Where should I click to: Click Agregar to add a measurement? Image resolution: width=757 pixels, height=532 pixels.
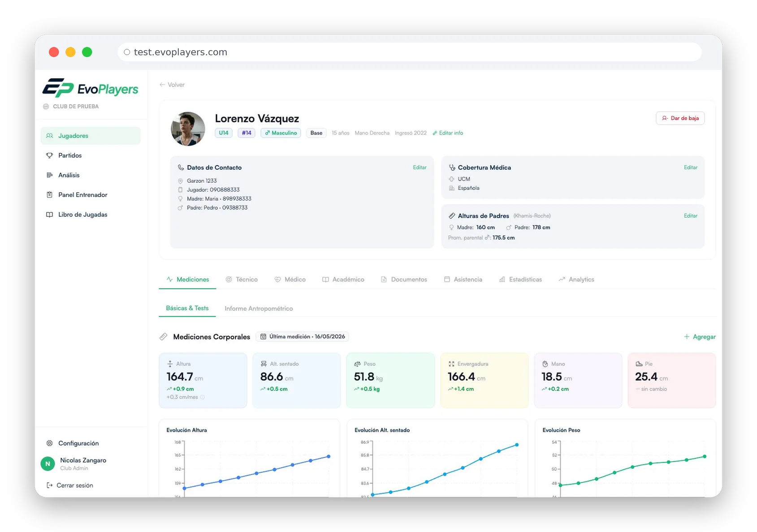coord(700,337)
